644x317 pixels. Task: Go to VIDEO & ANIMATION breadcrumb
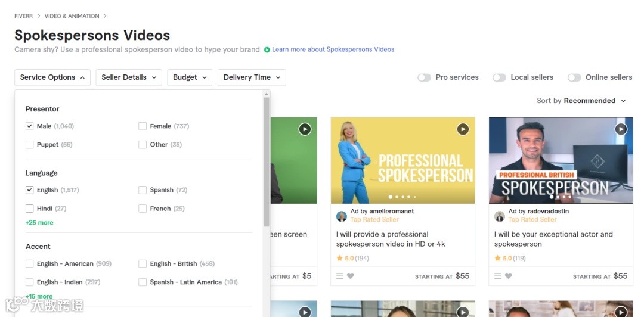click(72, 16)
